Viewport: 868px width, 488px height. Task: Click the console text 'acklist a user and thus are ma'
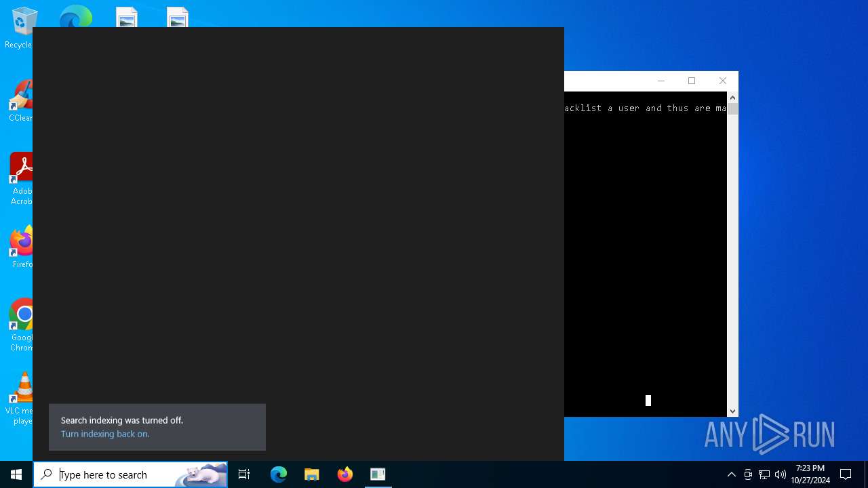(646, 108)
